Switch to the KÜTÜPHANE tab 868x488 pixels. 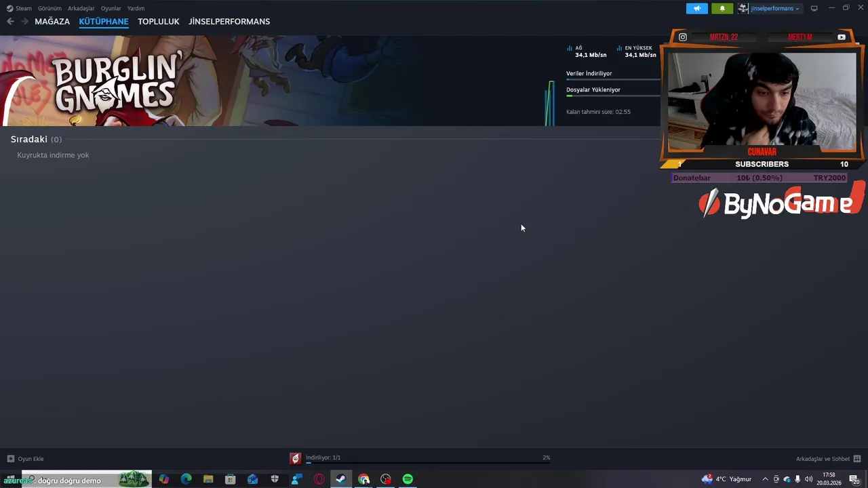point(104,22)
